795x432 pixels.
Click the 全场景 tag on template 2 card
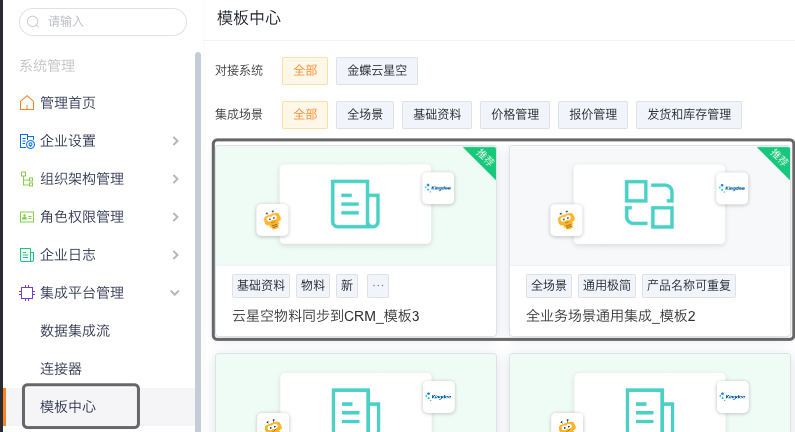(x=549, y=286)
